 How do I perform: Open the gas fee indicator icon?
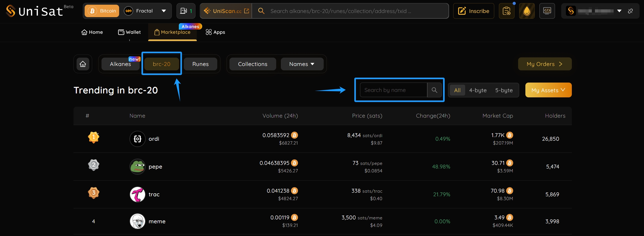186,11
